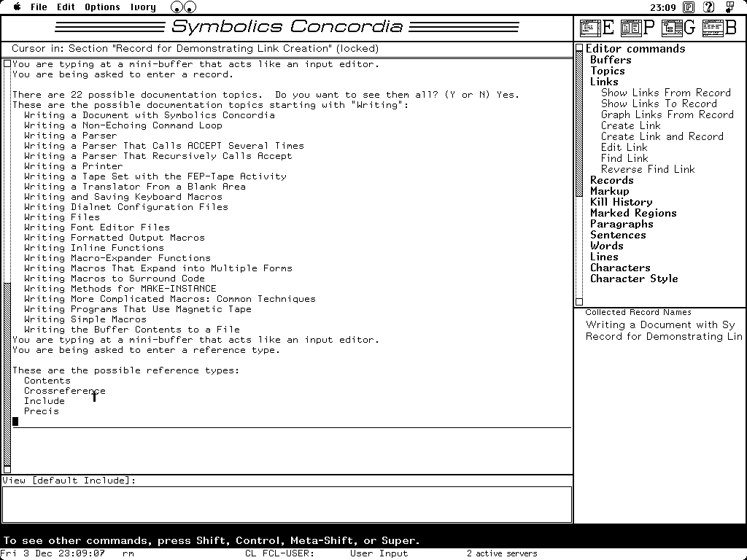The width and height of the screenshot is (747, 560).
Task: Expand the Records command category heading
Action: 612,181
